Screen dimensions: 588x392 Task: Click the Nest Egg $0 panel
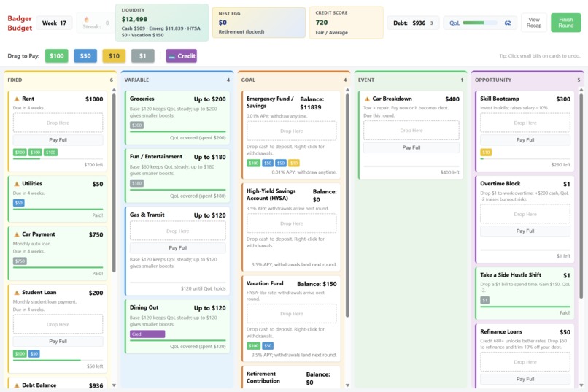coord(259,23)
